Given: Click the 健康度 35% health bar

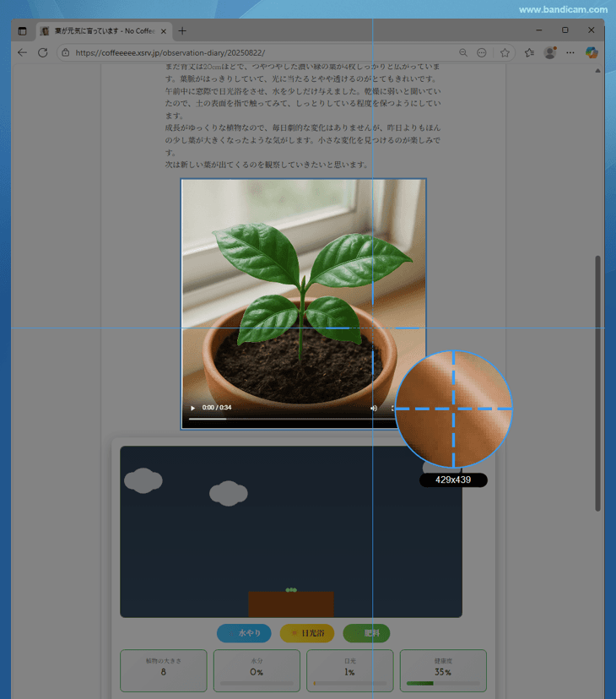Looking at the screenshot, I should tap(443, 683).
